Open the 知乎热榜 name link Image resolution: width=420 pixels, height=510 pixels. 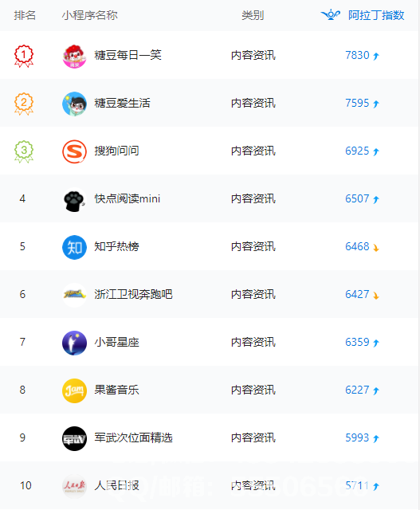[116, 246]
